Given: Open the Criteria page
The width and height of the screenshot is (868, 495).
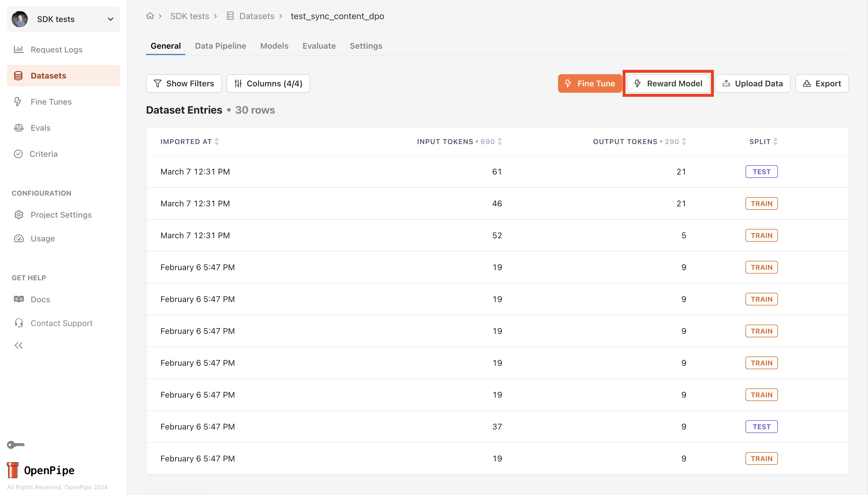Looking at the screenshot, I should click(43, 154).
